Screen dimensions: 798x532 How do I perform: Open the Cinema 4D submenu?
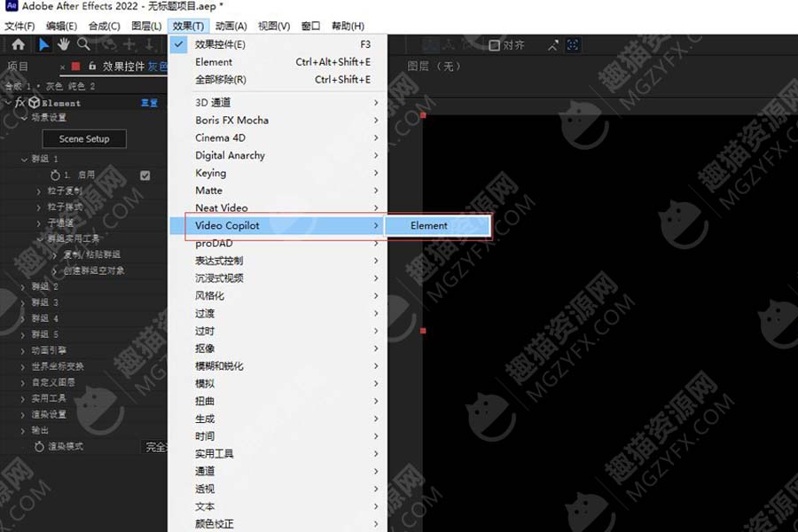click(278, 138)
